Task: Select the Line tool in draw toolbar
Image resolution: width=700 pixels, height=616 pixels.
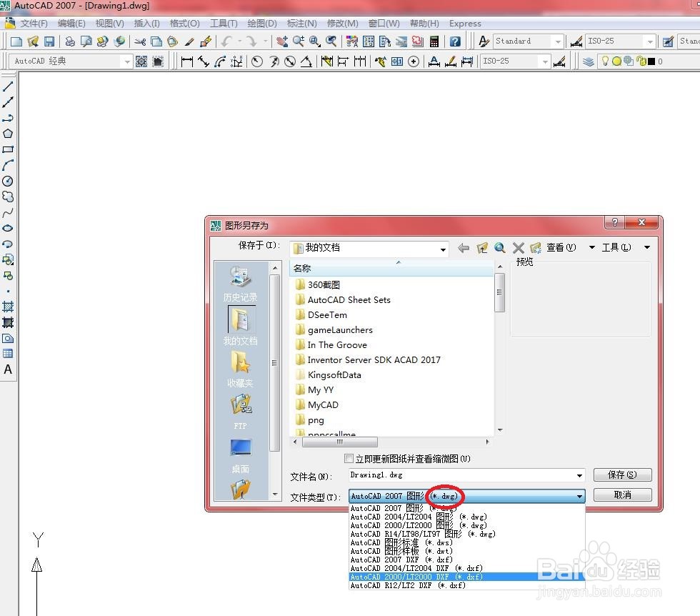Action: point(8,86)
